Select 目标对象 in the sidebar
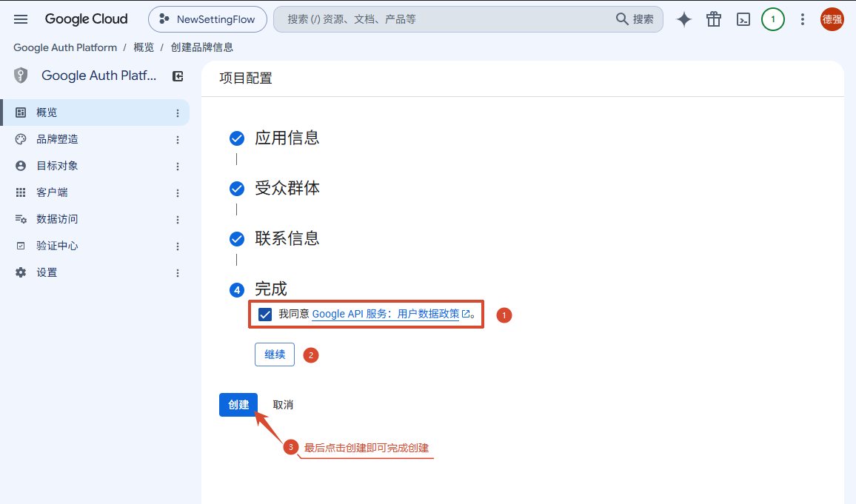Image resolution: width=856 pixels, height=504 pixels. (95, 166)
